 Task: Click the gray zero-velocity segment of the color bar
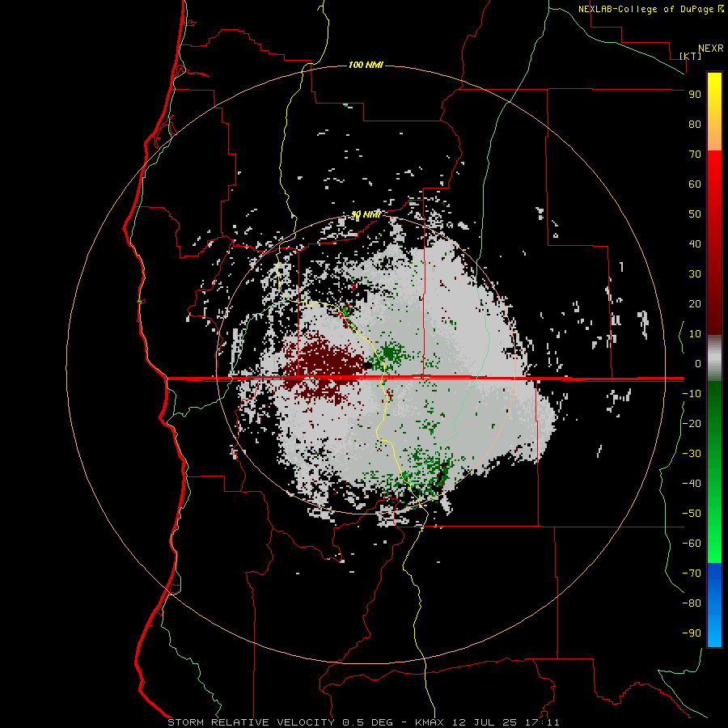(714, 358)
